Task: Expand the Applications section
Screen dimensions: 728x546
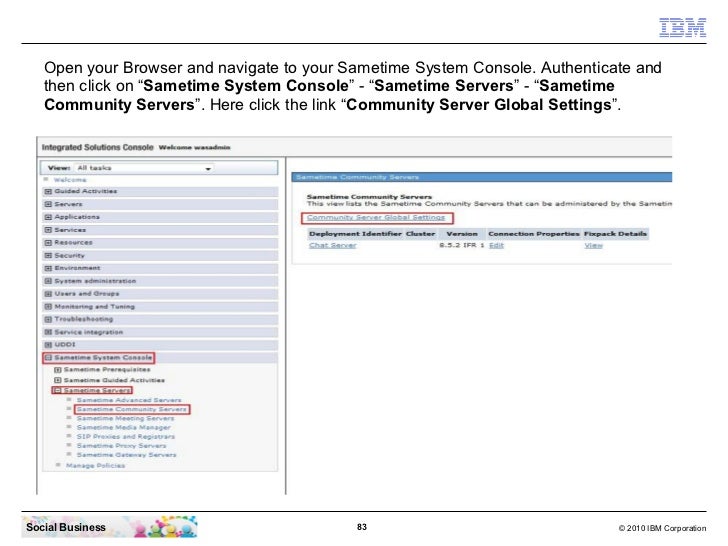Action: 48,217
